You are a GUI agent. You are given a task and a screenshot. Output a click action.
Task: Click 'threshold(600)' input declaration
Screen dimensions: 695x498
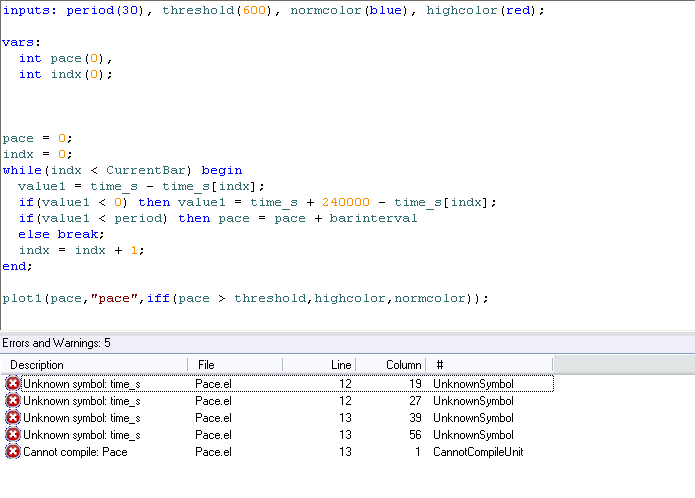(x=217, y=10)
